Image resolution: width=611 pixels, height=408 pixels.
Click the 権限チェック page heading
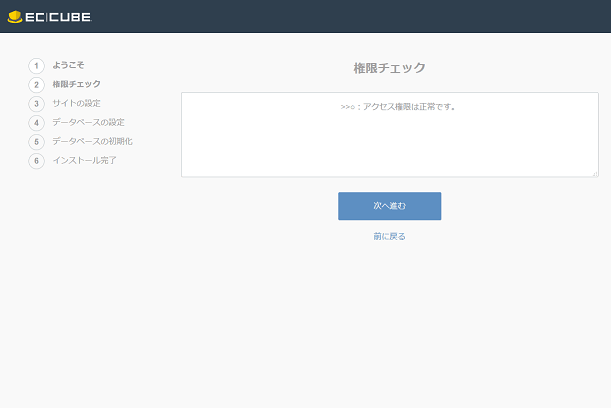coord(389,68)
